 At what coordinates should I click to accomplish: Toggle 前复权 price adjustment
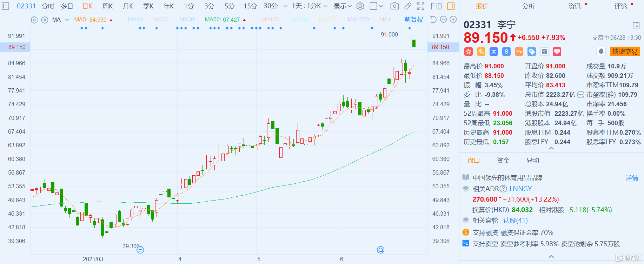coord(413,19)
